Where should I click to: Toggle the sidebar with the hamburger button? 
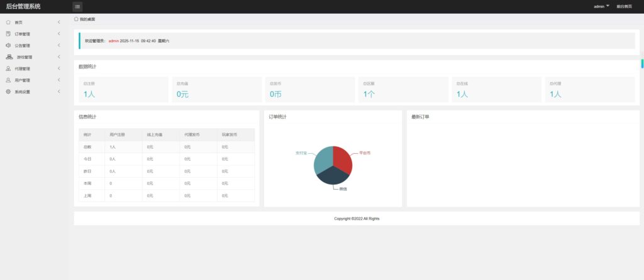(77, 7)
